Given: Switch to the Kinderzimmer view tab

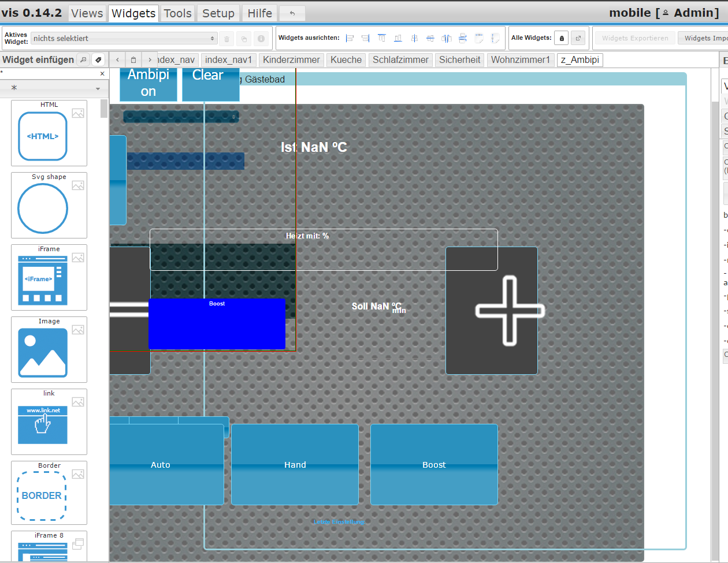Looking at the screenshot, I should pyautogui.click(x=291, y=59).
